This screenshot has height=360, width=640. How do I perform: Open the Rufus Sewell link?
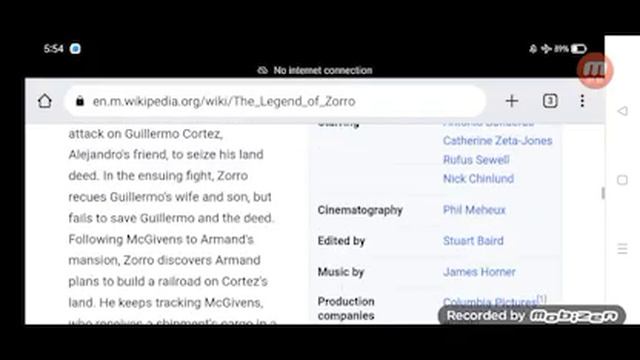point(476,160)
